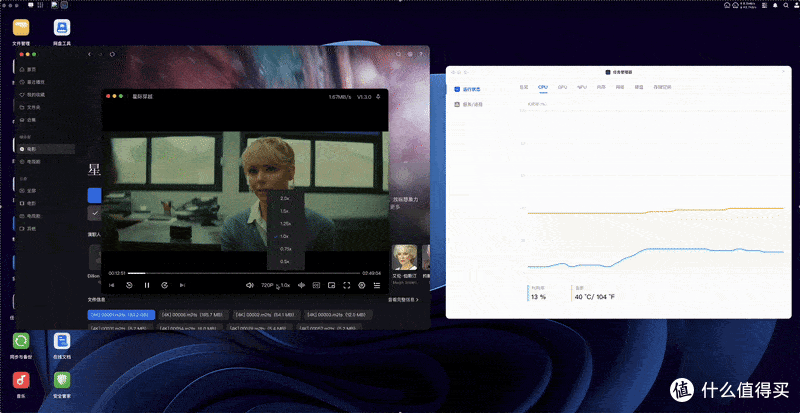Screen dimensions: 800x413
Task: Select the highlighted 00001.m2ts file button
Action: pos(121,315)
